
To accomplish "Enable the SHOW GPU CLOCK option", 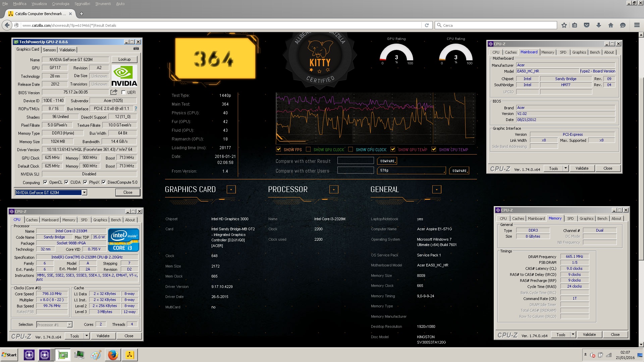I will [x=308, y=149].
